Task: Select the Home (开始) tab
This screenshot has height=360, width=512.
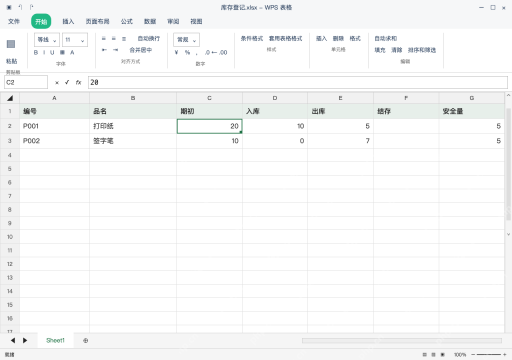Action: pos(41,21)
